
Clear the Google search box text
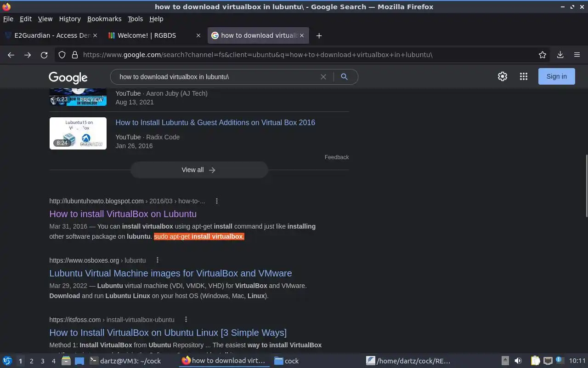[x=323, y=77]
